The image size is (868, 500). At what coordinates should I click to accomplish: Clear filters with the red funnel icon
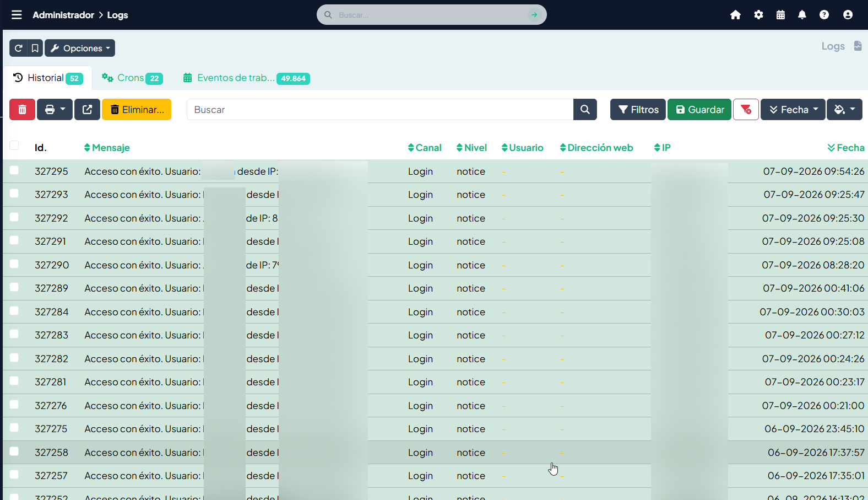click(746, 109)
